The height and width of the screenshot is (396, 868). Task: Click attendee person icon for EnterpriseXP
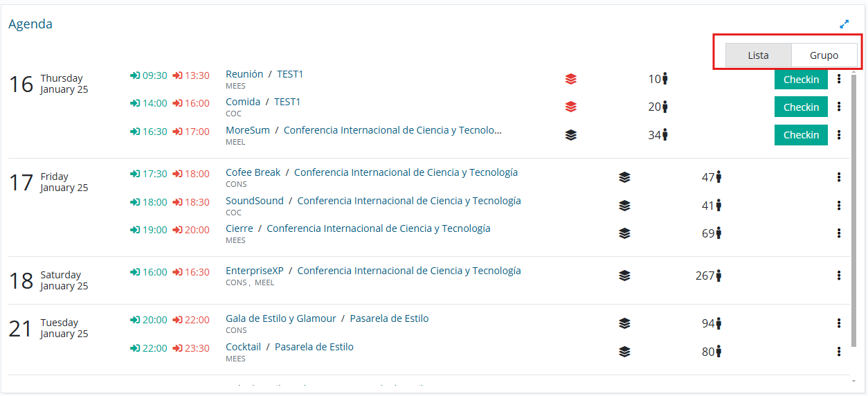[x=718, y=276]
